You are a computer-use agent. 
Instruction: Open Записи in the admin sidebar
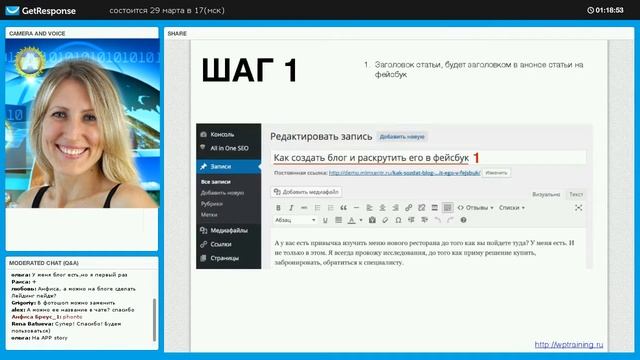[229, 167]
